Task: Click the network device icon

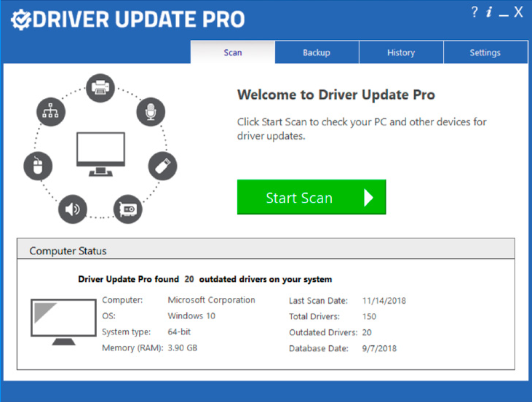Action: (50, 112)
